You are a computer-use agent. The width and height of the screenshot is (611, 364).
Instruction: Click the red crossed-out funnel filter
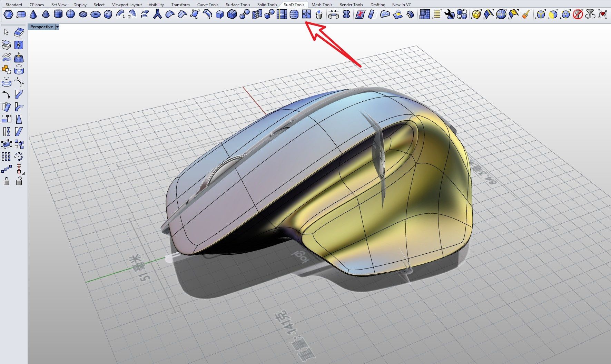click(578, 14)
